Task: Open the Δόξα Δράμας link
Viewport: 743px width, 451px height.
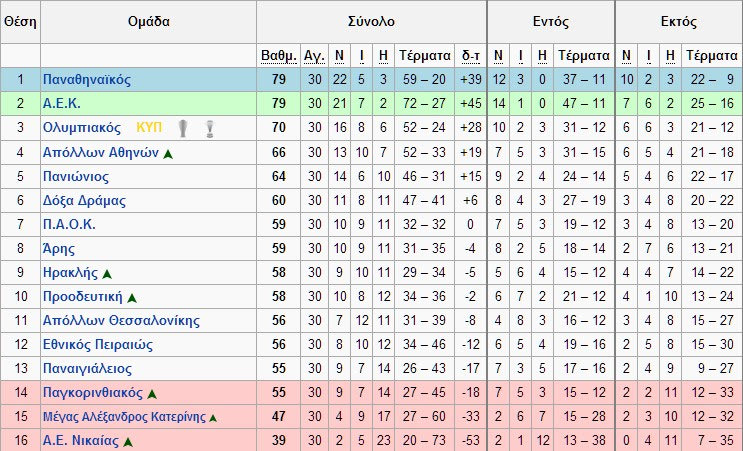Action: 84,200
